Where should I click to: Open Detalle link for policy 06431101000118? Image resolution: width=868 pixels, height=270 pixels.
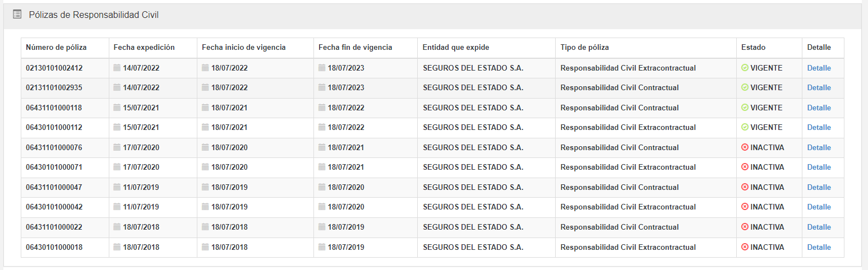pyautogui.click(x=819, y=108)
